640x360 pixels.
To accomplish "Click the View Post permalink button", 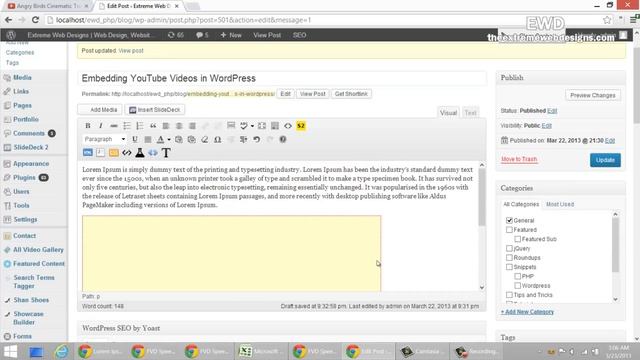I will [x=313, y=94].
